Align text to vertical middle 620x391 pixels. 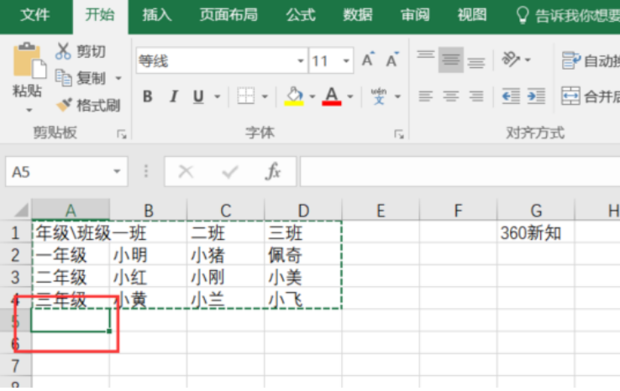pyautogui.click(x=451, y=59)
